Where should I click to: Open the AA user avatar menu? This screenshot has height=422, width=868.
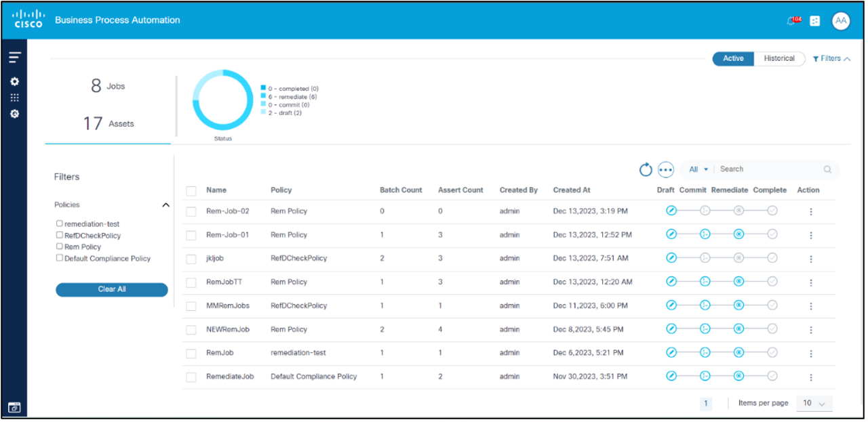coord(841,20)
